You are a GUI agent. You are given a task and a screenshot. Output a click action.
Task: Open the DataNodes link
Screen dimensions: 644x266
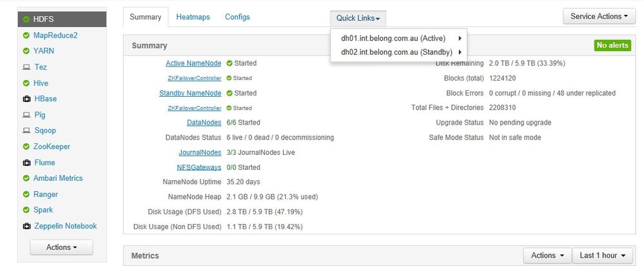coord(204,123)
